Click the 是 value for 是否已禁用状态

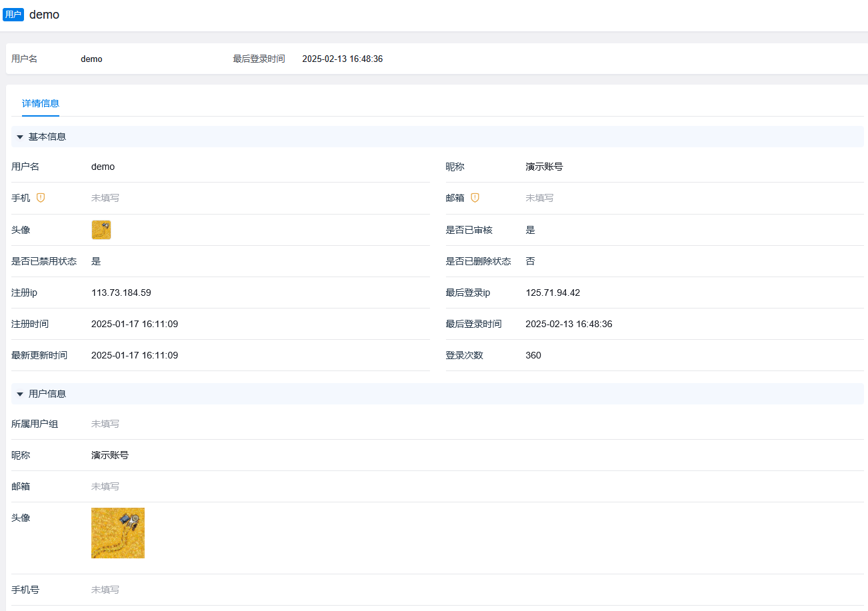click(x=96, y=261)
